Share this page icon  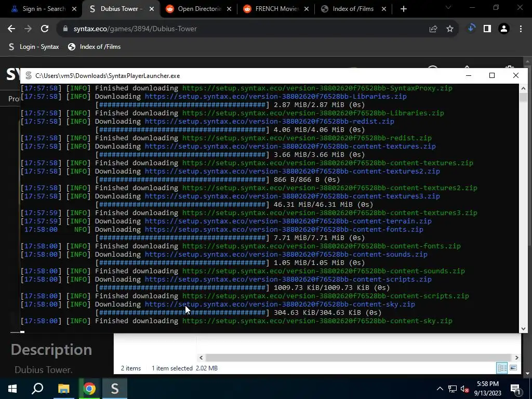click(x=433, y=29)
